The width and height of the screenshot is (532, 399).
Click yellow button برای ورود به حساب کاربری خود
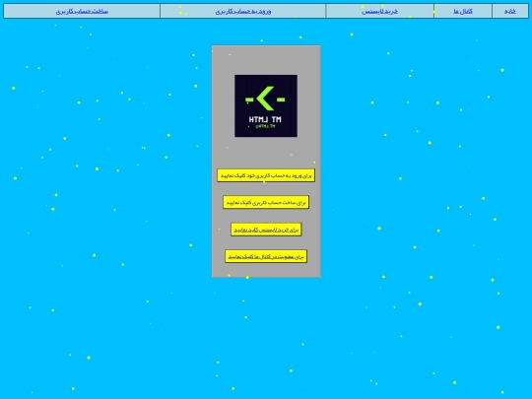pos(266,175)
